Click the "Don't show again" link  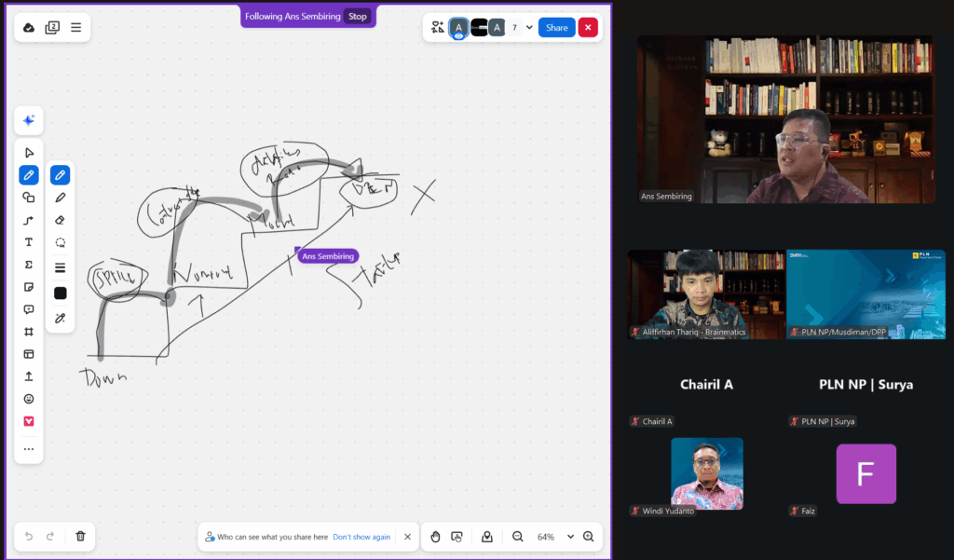pos(361,537)
